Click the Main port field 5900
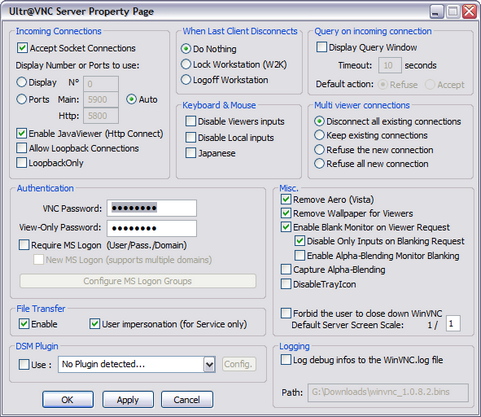Screen dimensions: 481x417 pos(101,99)
